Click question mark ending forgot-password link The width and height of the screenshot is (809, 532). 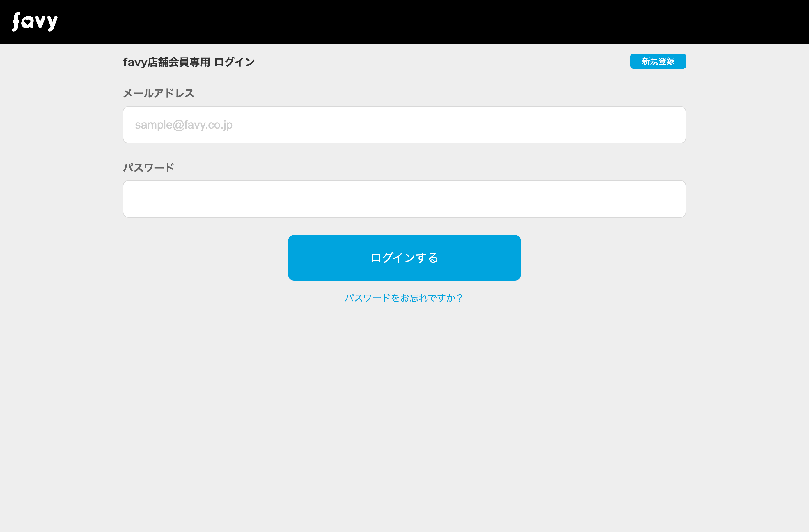click(x=460, y=298)
